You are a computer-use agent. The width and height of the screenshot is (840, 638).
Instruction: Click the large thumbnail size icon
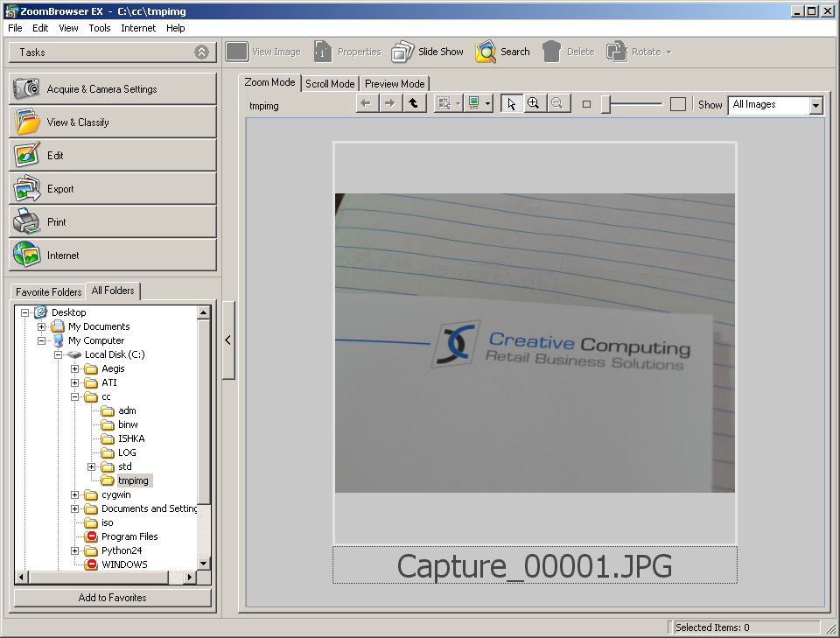point(677,104)
